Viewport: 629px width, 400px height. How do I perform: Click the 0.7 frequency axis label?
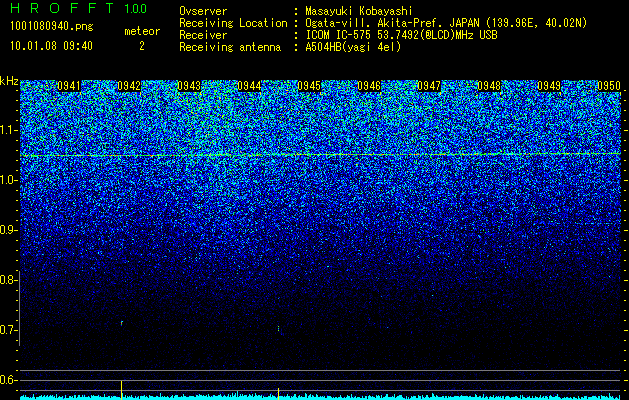click(x=8, y=330)
